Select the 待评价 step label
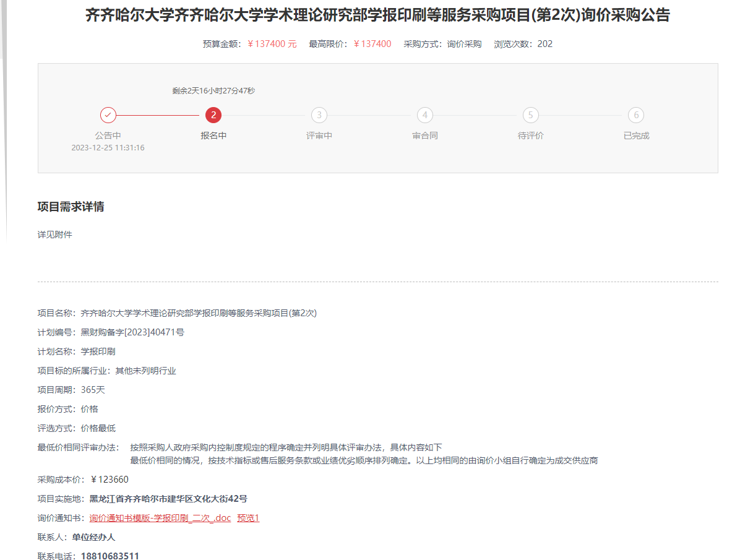The image size is (740, 560). click(530, 136)
